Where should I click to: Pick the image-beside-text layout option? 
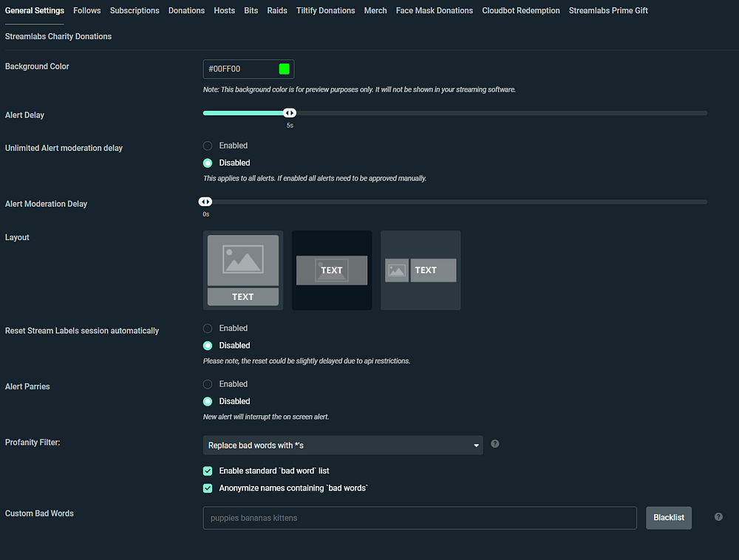(x=420, y=270)
